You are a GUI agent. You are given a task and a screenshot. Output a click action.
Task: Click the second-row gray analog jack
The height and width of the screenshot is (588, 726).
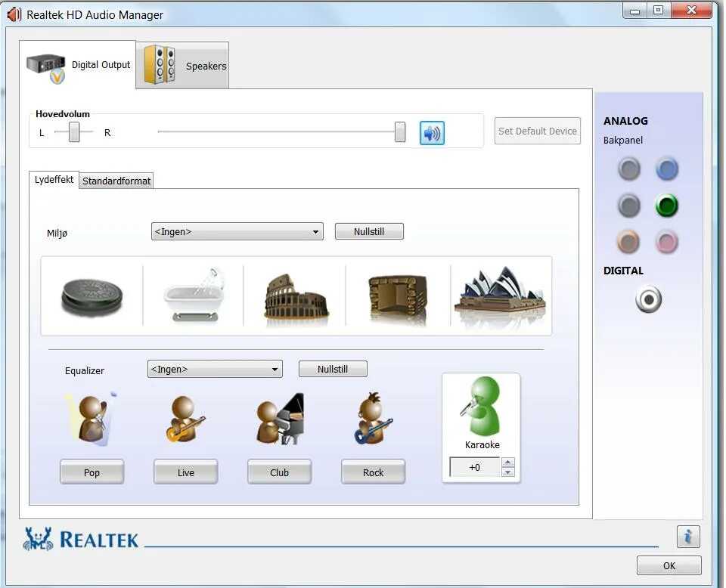[x=628, y=206]
